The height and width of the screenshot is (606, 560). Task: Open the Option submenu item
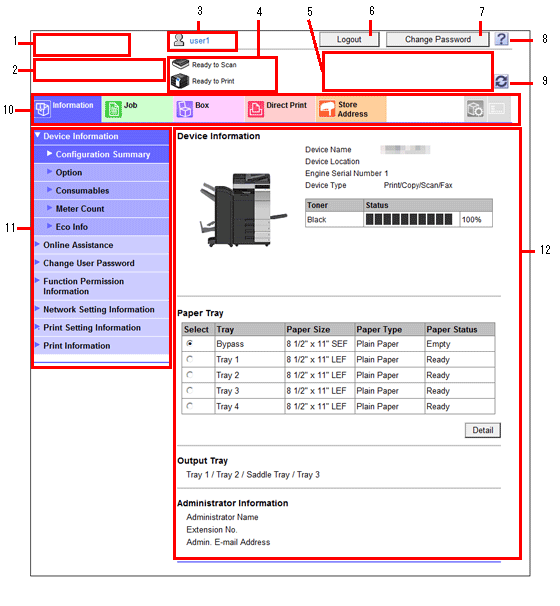tap(102, 172)
